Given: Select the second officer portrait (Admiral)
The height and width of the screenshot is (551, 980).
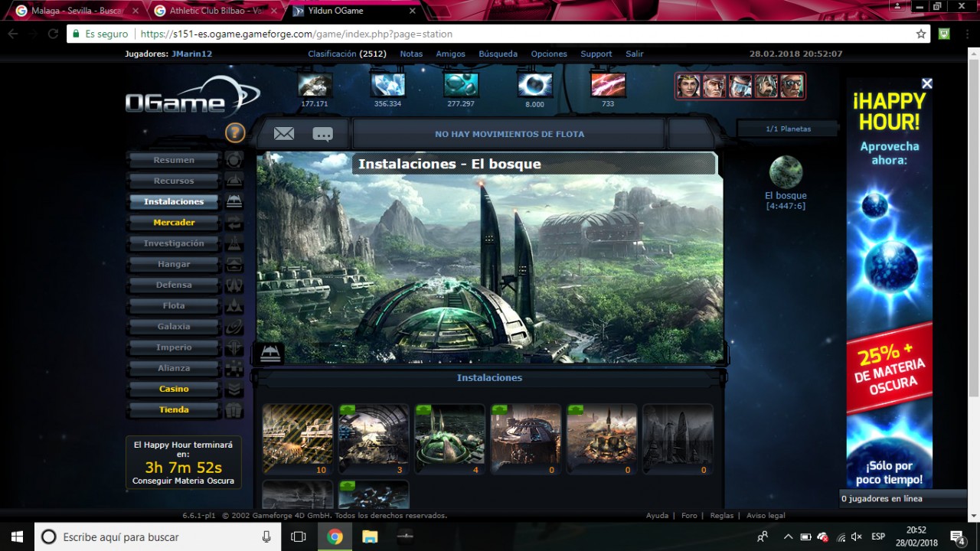Looking at the screenshot, I should coord(714,86).
